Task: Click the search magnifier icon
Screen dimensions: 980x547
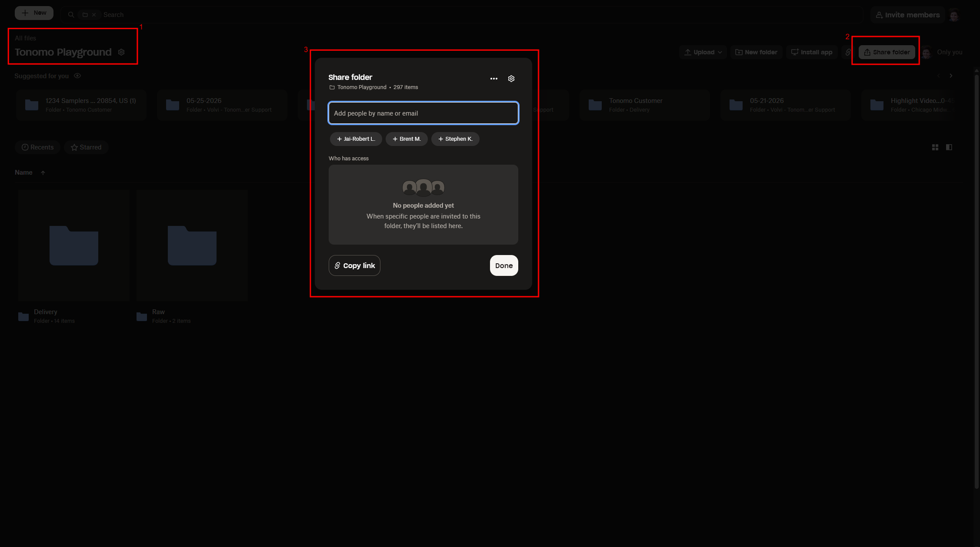Action: point(71,15)
